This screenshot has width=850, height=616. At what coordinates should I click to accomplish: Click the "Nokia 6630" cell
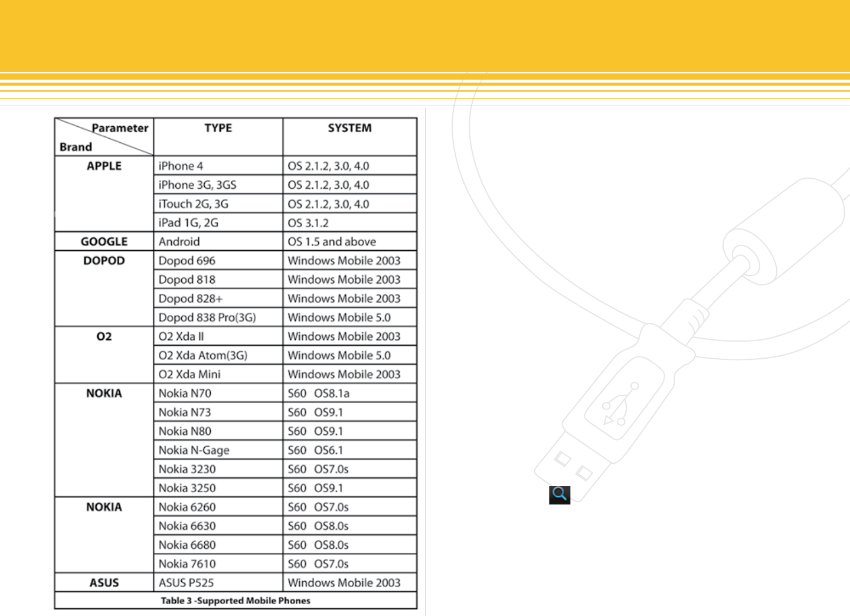[218, 526]
